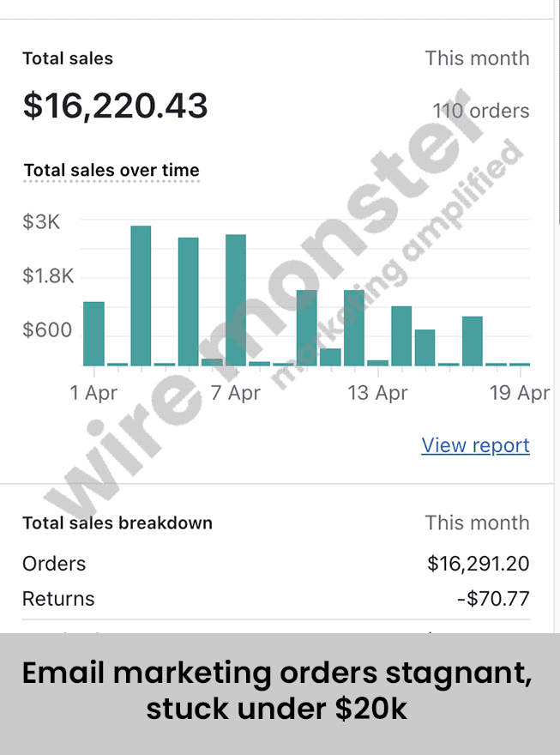Click the 1 April sales bar
The width and height of the screenshot is (560, 755).
(93, 334)
